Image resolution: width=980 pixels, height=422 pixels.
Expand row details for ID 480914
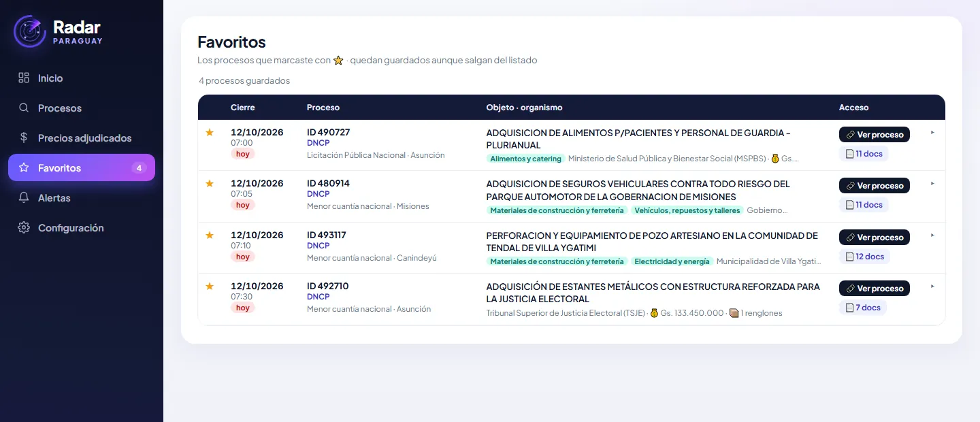932,184
